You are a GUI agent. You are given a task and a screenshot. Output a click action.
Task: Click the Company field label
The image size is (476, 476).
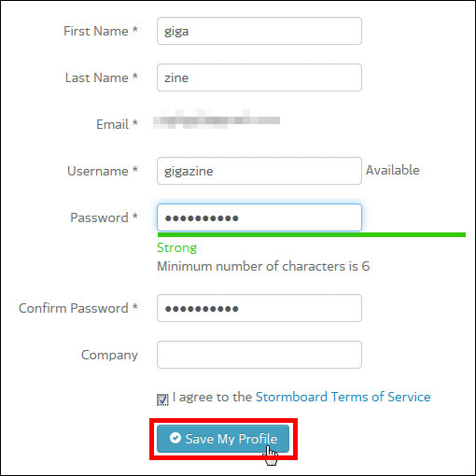pyautogui.click(x=109, y=356)
